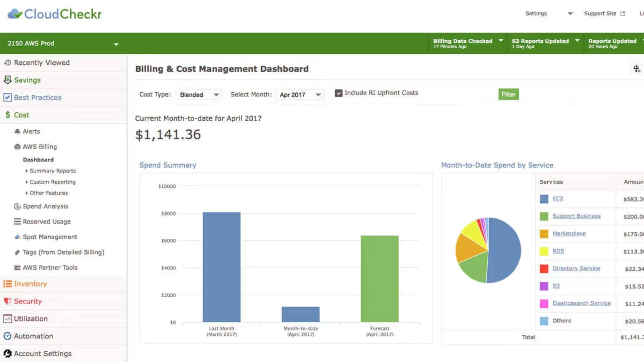Click the Recently Viewed clock icon
Viewport: 644px width, 362px height.
coord(7,63)
